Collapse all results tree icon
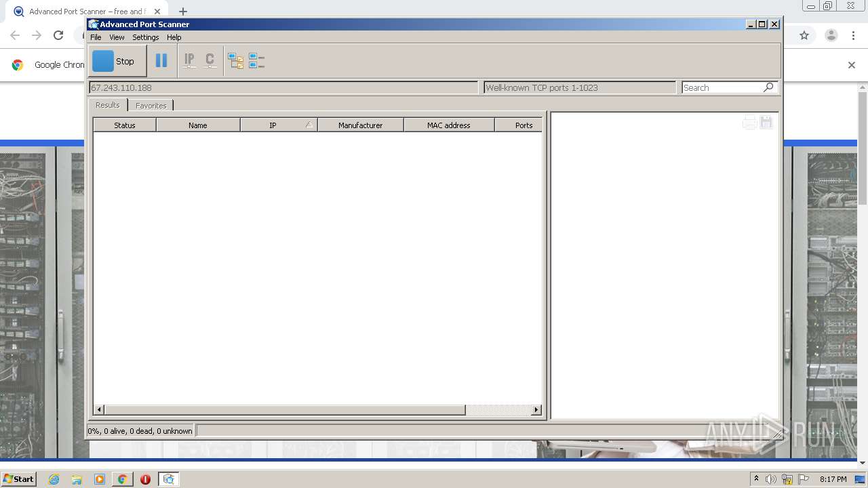868x488 pixels. coord(256,61)
